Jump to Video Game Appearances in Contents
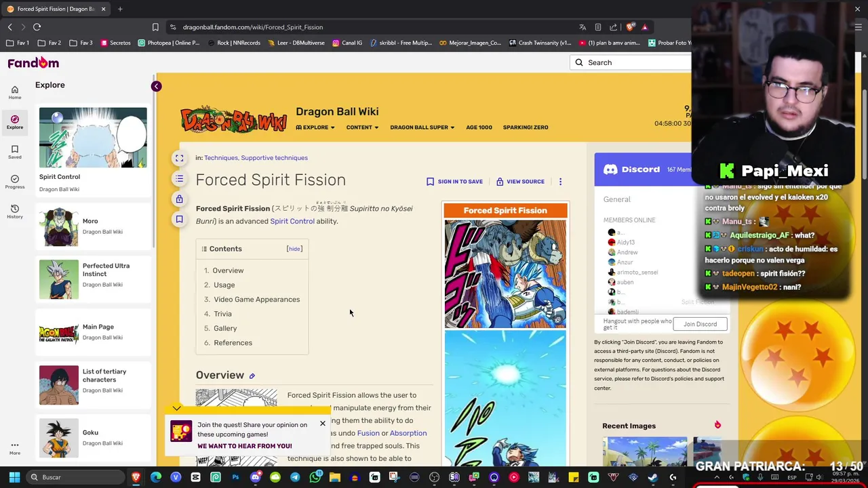The height and width of the screenshot is (488, 868). [256, 300]
